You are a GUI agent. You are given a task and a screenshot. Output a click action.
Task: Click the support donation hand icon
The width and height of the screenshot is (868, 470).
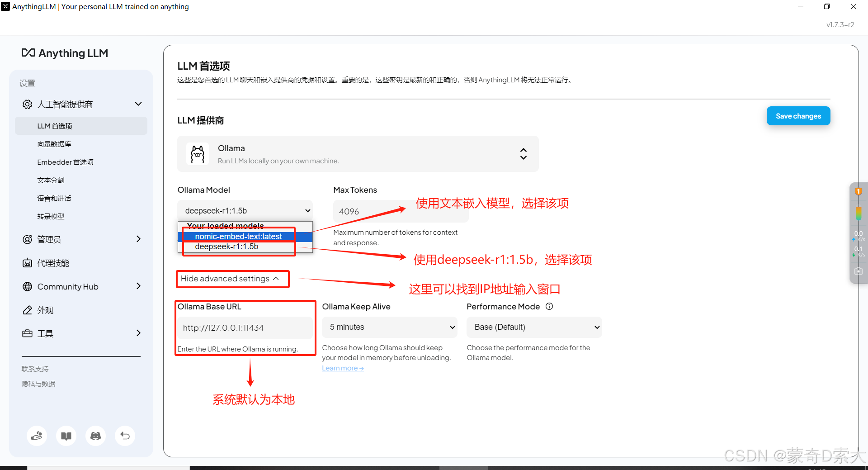[x=37, y=436]
